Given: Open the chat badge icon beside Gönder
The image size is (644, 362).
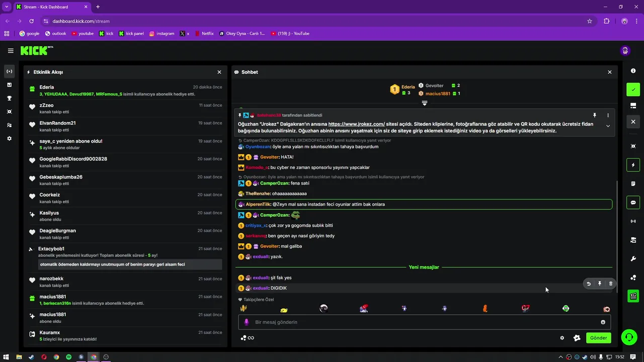Looking at the screenshot, I should tap(577, 338).
